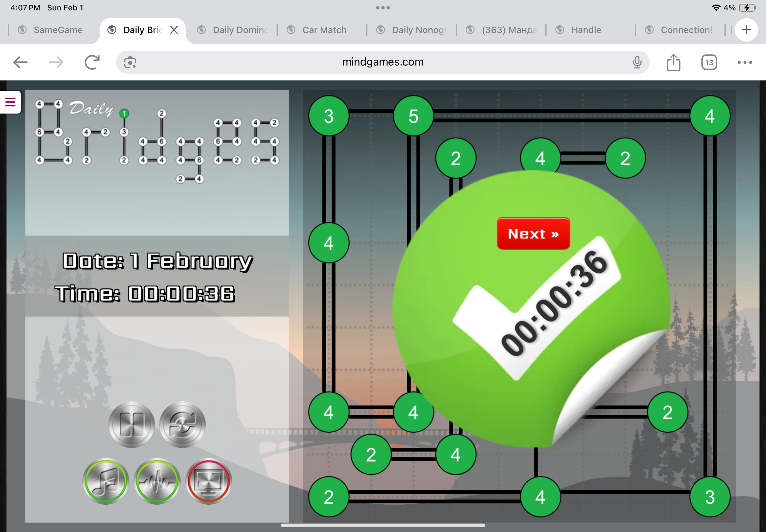The width and height of the screenshot is (766, 532).
Task: Toggle the music on/off button
Action: click(x=106, y=481)
